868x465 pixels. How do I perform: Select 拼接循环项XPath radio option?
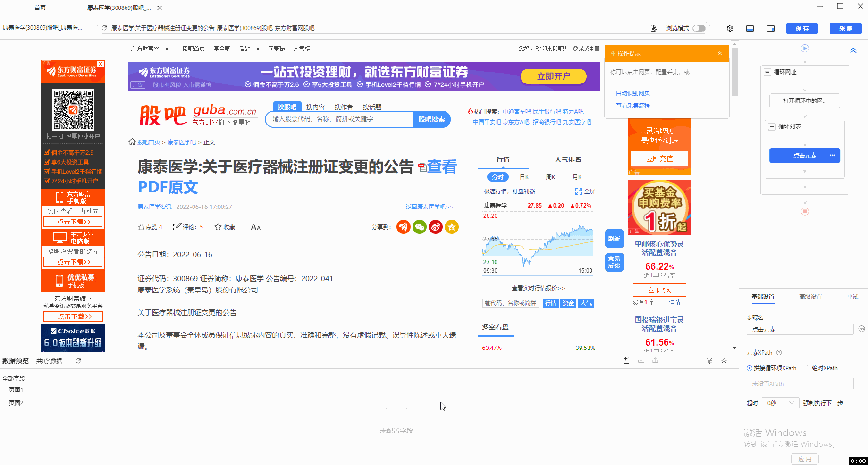point(750,368)
